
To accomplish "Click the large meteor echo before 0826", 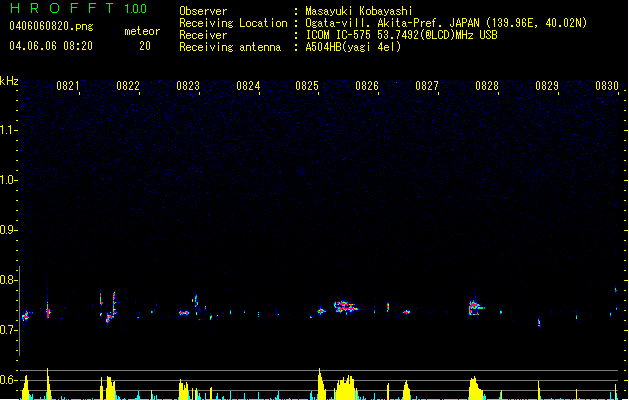I will point(345,307).
